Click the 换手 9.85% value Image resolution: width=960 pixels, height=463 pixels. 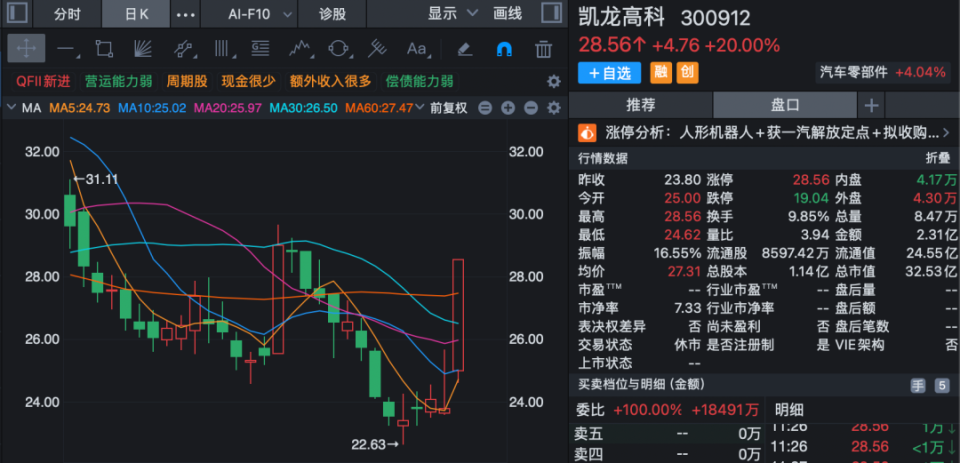point(808,217)
